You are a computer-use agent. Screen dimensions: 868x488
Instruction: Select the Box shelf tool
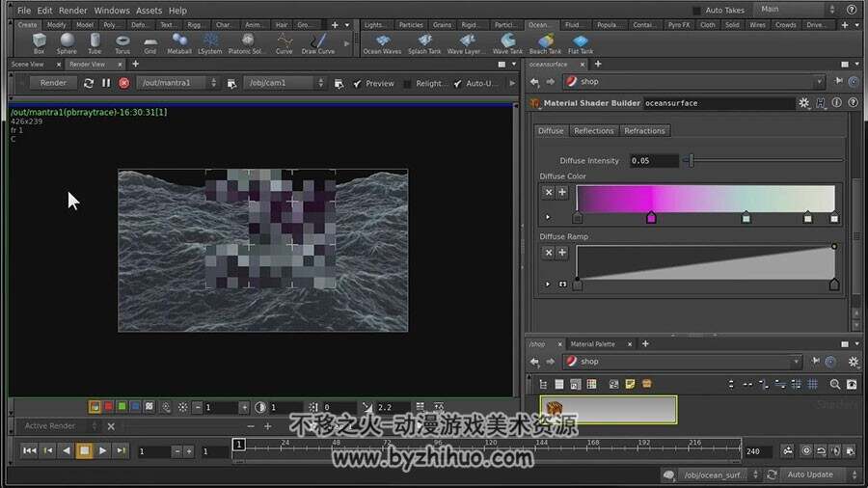pyautogui.click(x=39, y=43)
